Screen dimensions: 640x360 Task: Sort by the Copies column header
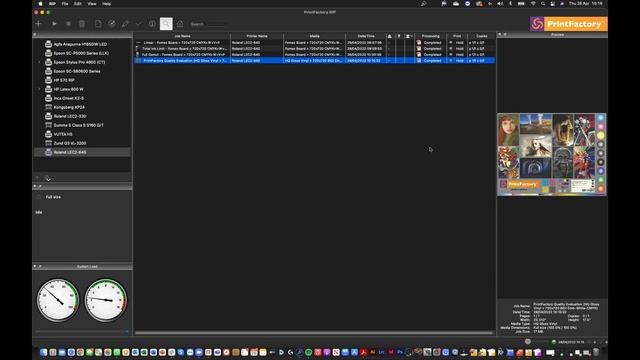[482, 36]
